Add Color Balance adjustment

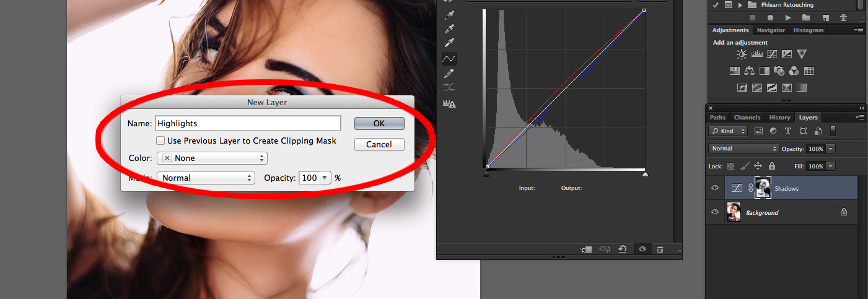750,71
